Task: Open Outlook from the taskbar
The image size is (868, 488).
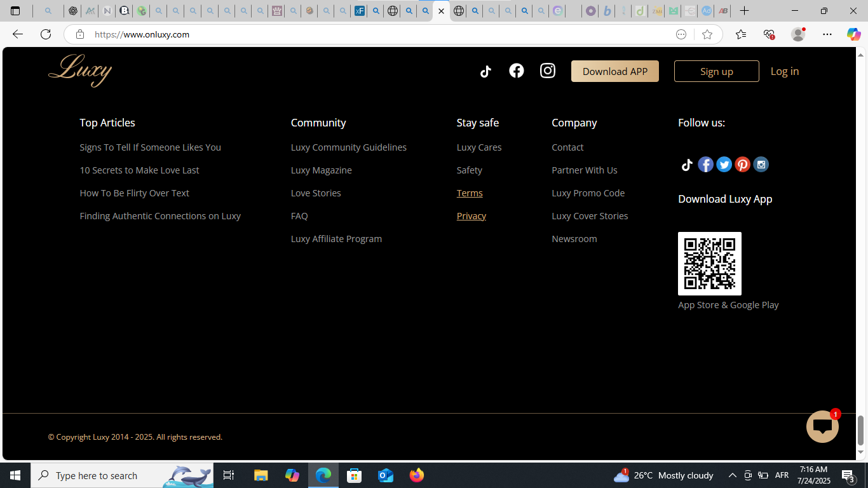Action: tap(386, 475)
